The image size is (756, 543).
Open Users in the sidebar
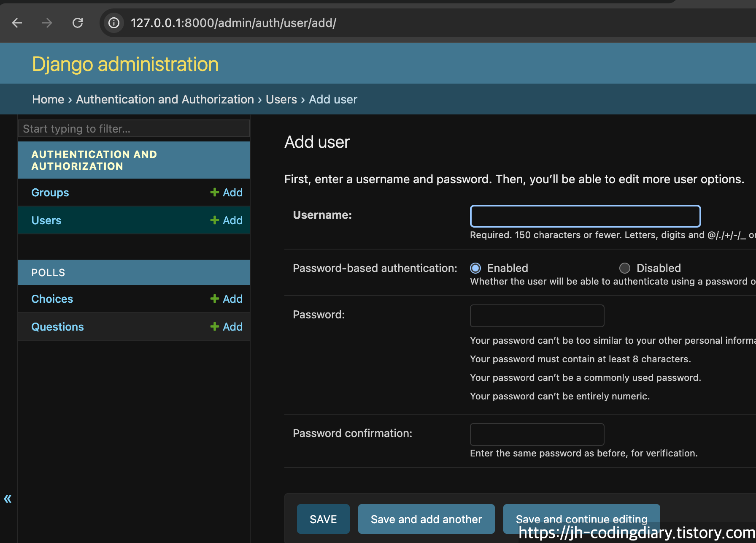(46, 220)
